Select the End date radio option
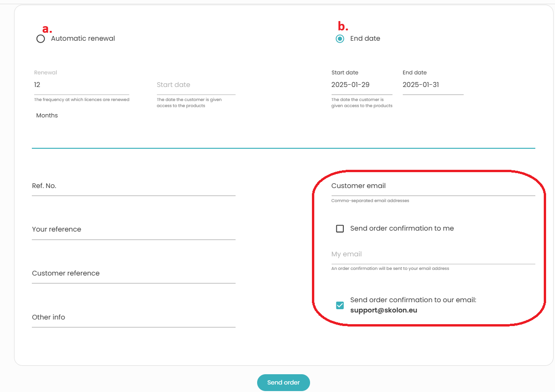Image resolution: width=555 pixels, height=392 pixels. 340,38
